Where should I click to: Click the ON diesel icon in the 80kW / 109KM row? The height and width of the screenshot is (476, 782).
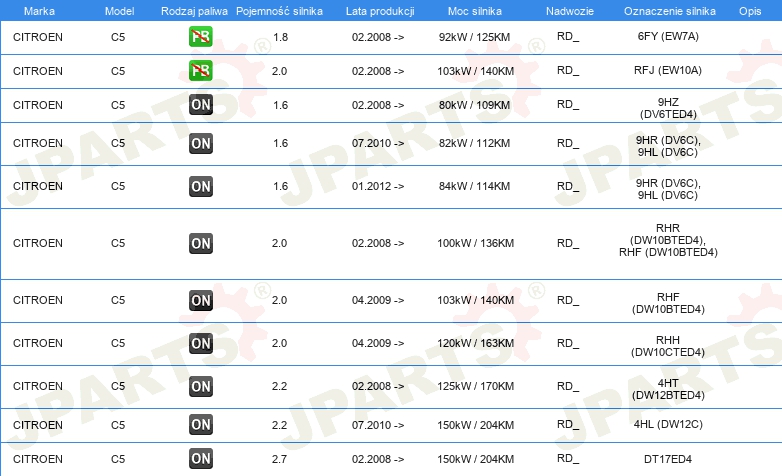coord(201,105)
